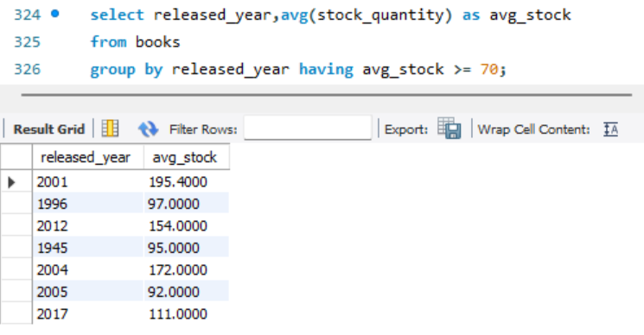Toggle breakpoint dot on line 324
This screenshot has height=335, width=644.
point(55,14)
